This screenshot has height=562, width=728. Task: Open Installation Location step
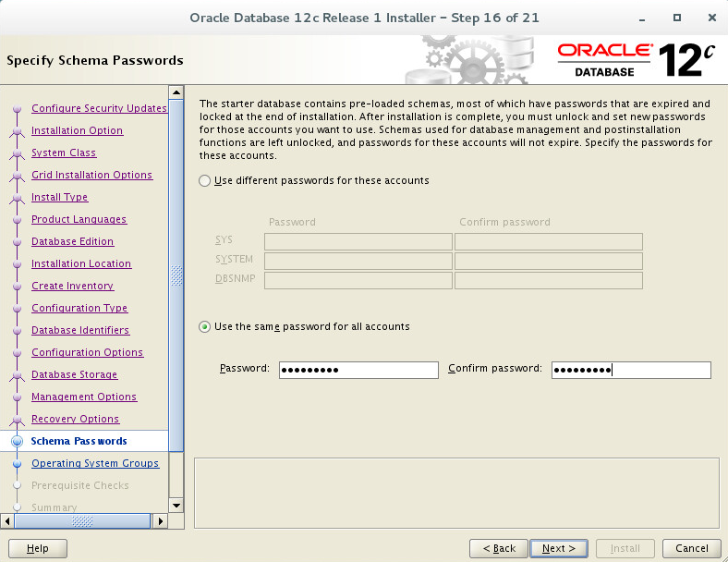pyautogui.click(x=81, y=263)
